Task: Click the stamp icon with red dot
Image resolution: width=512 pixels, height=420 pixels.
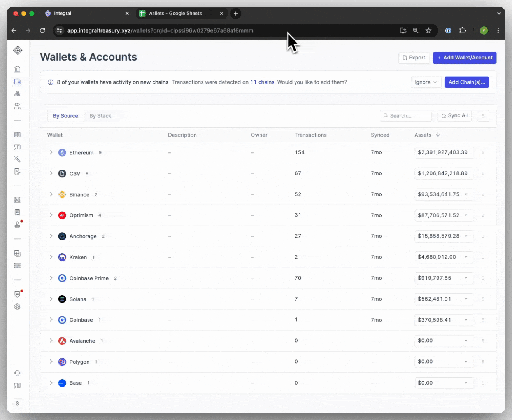Action: coord(18,225)
